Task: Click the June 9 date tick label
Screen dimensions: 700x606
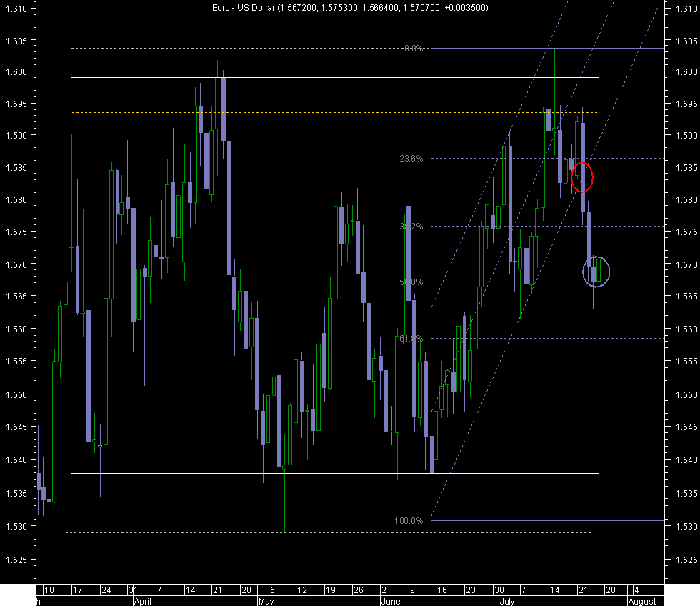Action: [412, 590]
